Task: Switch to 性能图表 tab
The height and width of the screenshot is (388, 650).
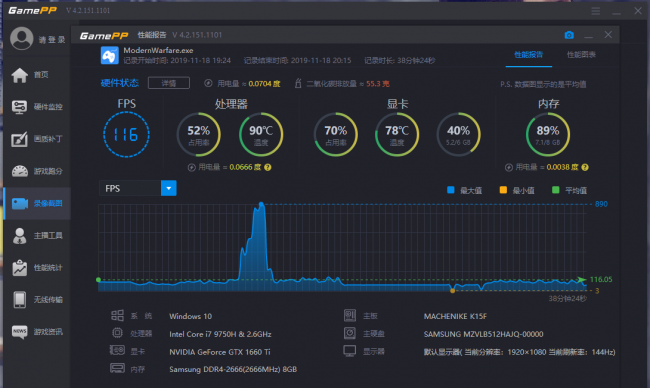Action: tap(581, 55)
